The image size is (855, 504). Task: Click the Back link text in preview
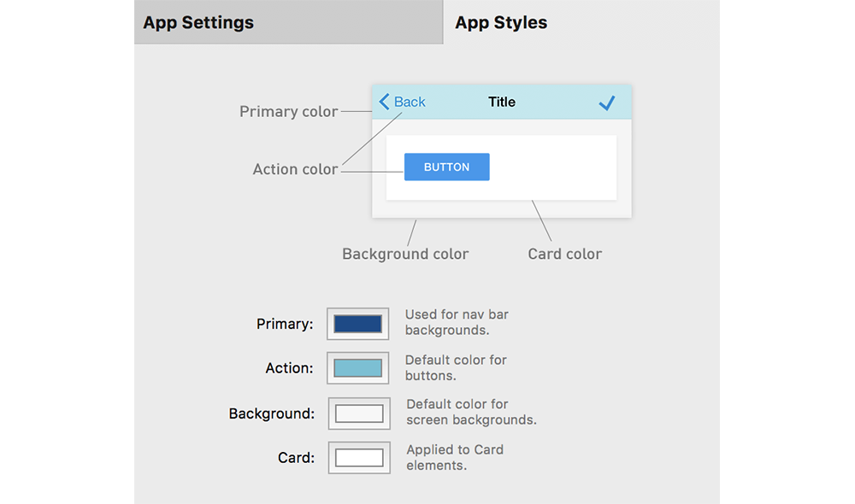click(x=410, y=102)
